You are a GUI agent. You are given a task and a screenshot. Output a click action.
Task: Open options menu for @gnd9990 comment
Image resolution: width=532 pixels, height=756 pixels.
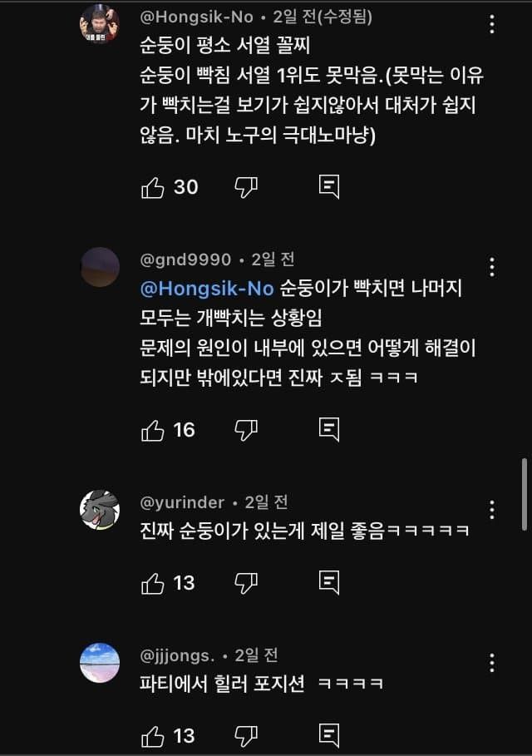point(493,267)
